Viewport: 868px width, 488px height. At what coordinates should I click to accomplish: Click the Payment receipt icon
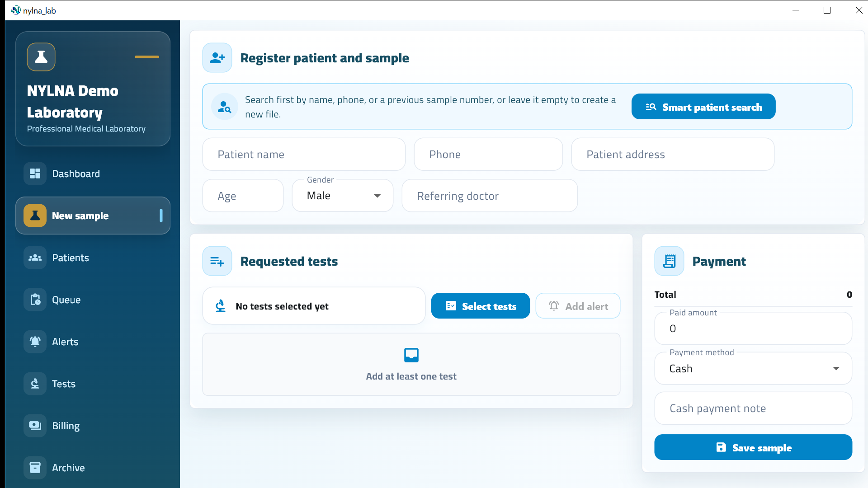click(x=670, y=261)
